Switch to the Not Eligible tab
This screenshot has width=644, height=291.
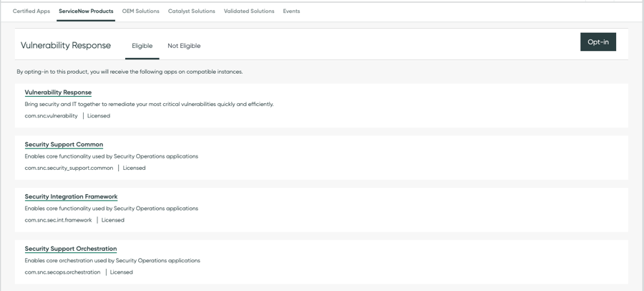(x=184, y=46)
